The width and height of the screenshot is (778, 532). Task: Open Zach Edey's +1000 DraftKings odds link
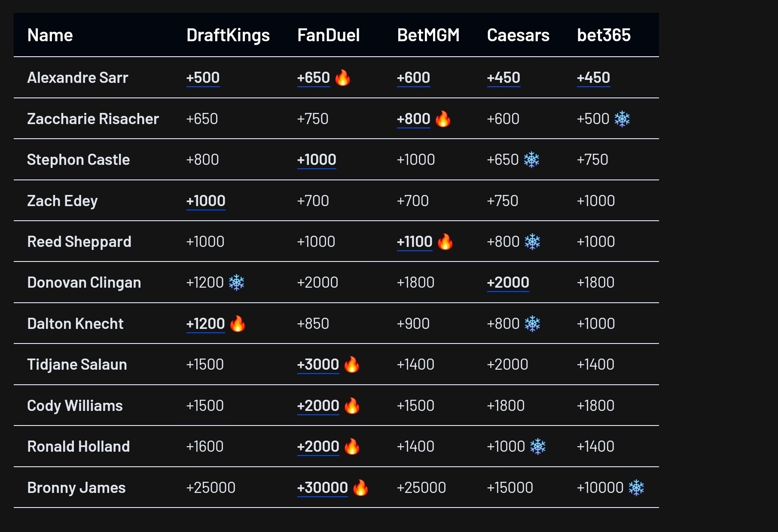206,201
